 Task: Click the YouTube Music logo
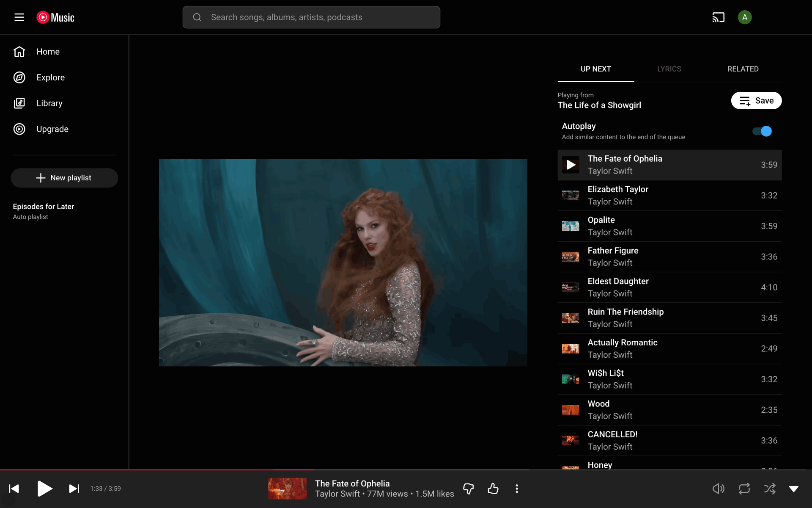pos(55,17)
